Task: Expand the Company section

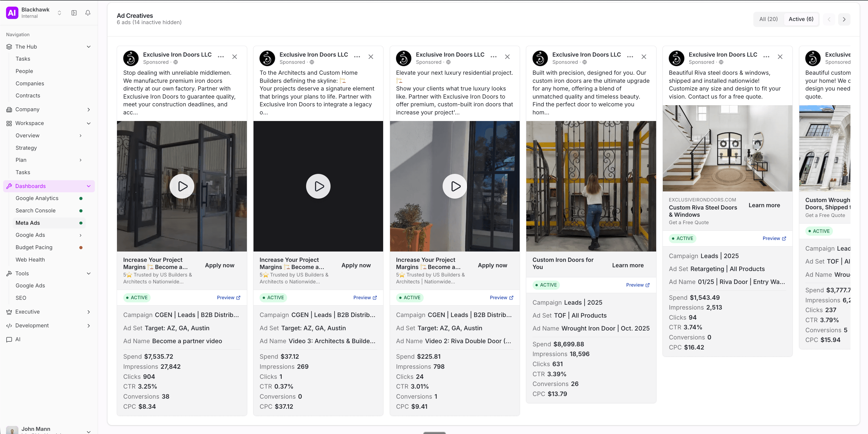Action: pos(89,110)
